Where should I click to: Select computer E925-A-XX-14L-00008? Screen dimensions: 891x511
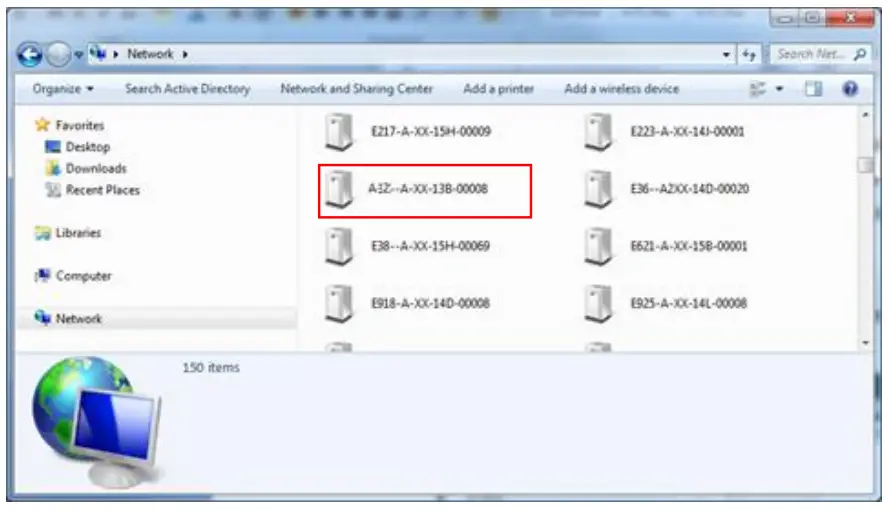coord(688,303)
